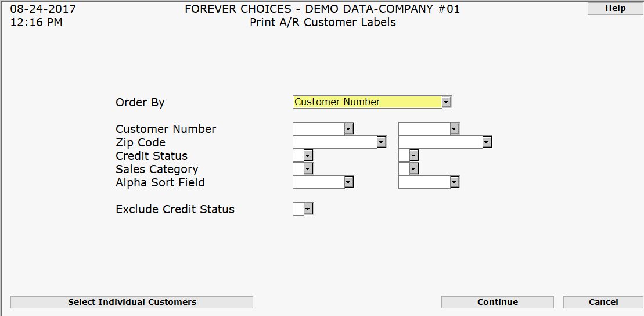Open starting Sales Category dropdown arrow

tap(308, 168)
